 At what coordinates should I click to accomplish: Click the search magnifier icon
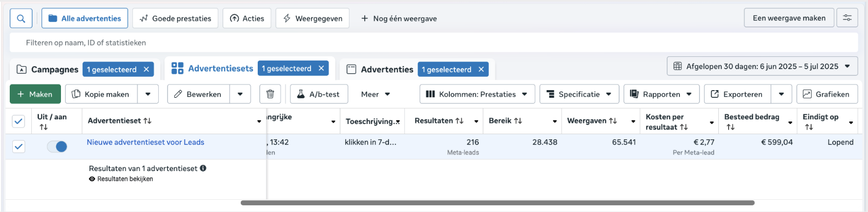point(21,18)
